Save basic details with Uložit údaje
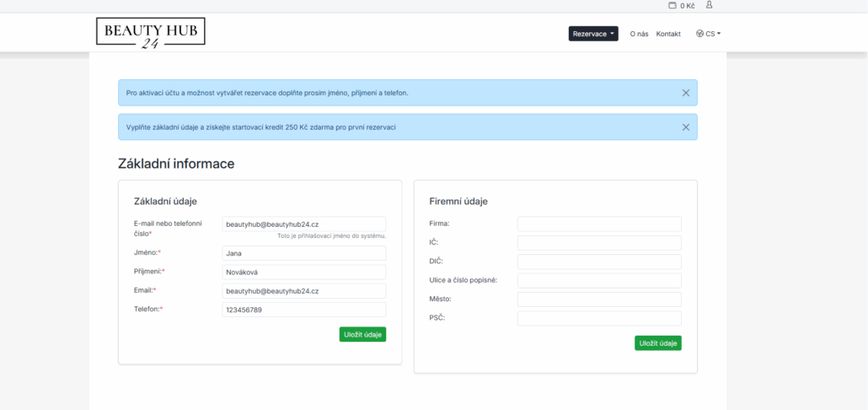 [x=362, y=335]
